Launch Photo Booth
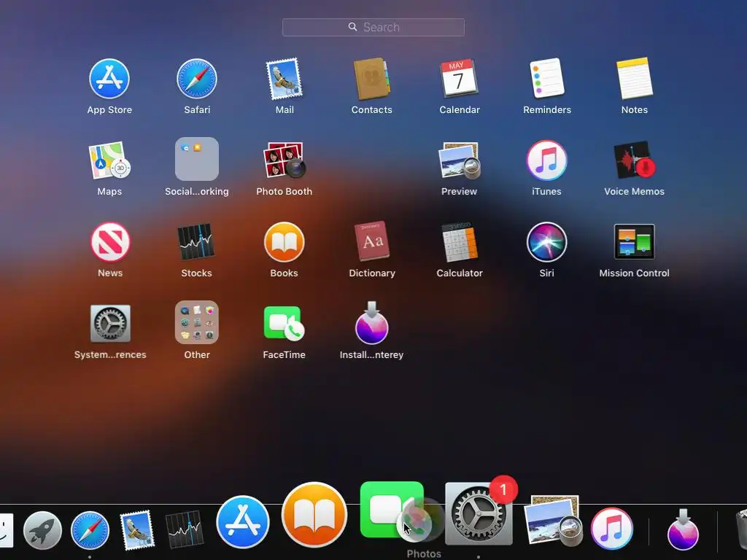This screenshot has height=560, width=747. 285,160
